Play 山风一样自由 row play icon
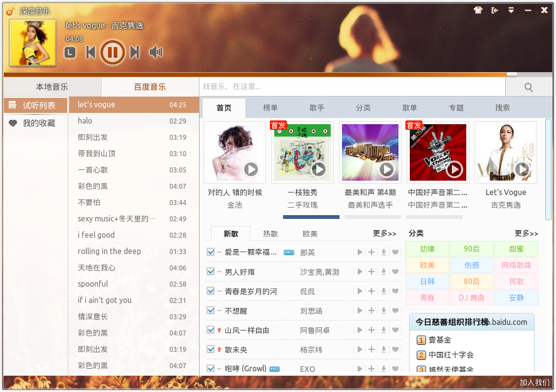Screen dimensions: 556x392 [360, 330]
